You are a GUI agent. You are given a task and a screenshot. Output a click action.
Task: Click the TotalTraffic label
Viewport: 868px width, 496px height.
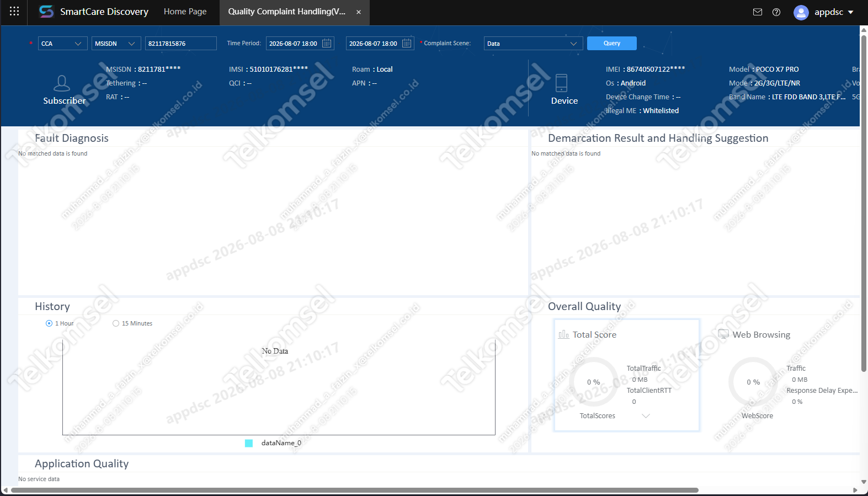pos(643,369)
